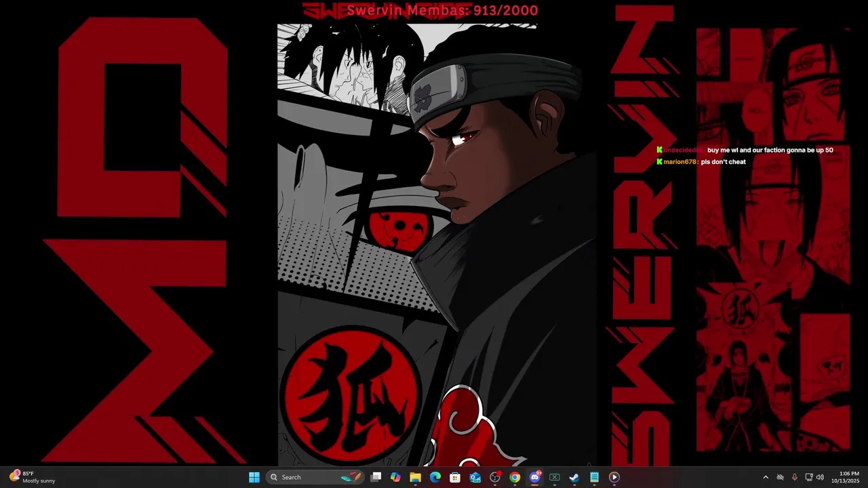The image size is (868, 488).
Task: Open the Notepad taskbar icon
Action: tap(594, 477)
